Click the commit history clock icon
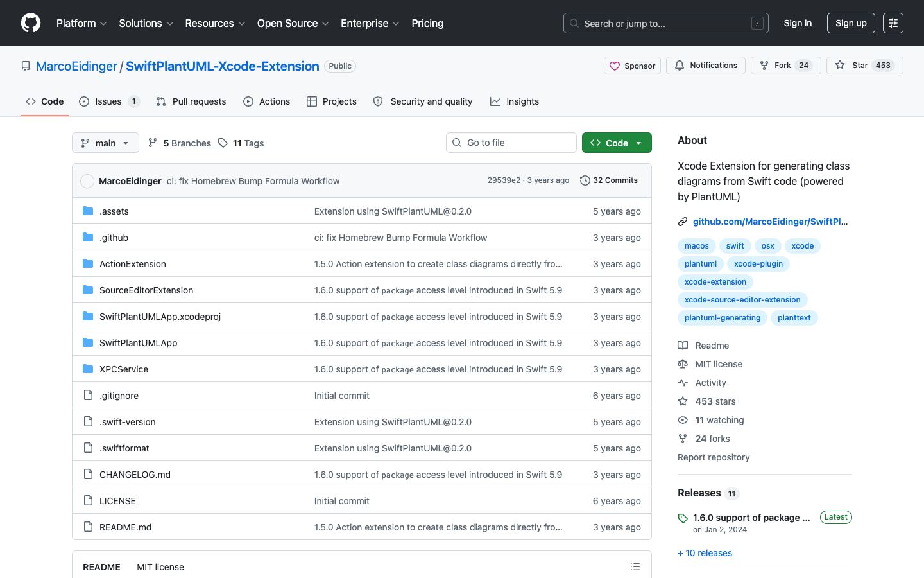The width and height of the screenshot is (924, 578). [585, 180]
